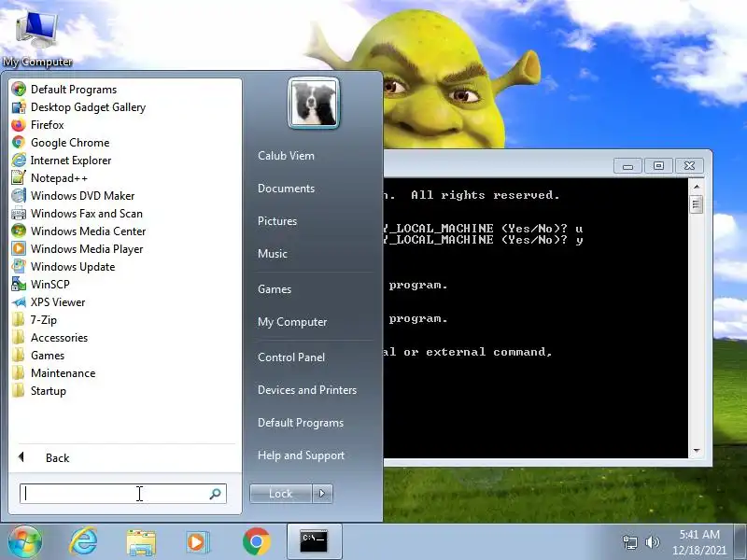Open Default Programs in right pane
This screenshot has height=560, width=747.
301,423
